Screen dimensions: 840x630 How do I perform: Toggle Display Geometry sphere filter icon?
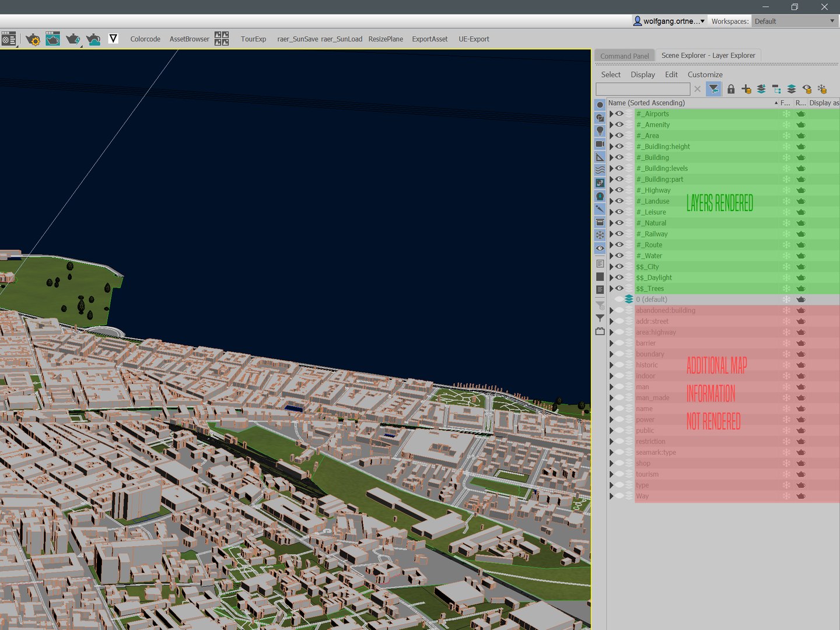(600, 105)
